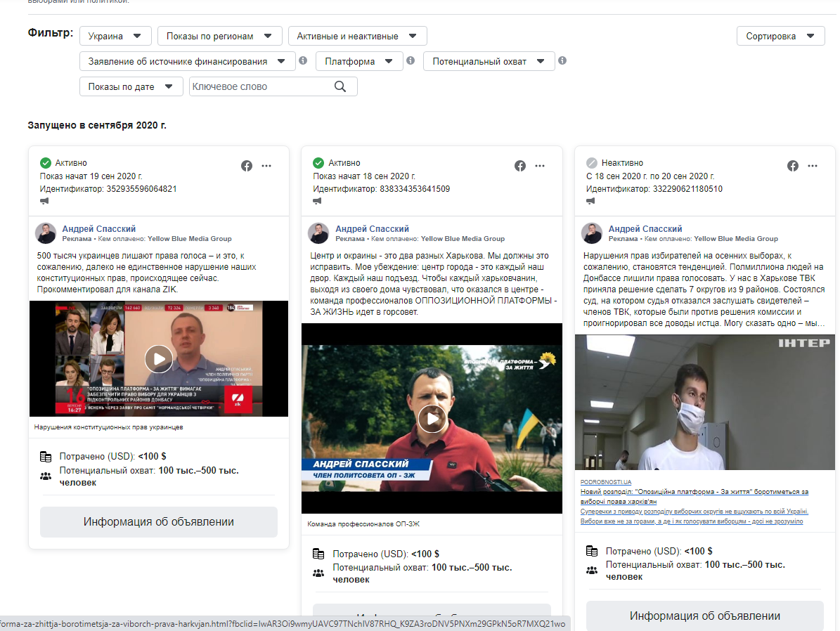
Task: Expand the Украина country dropdown
Action: point(115,36)
